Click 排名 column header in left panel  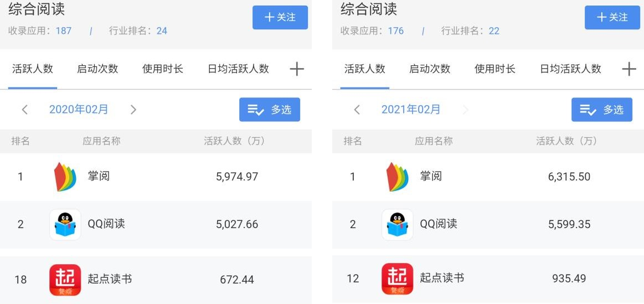click(20, 141)
